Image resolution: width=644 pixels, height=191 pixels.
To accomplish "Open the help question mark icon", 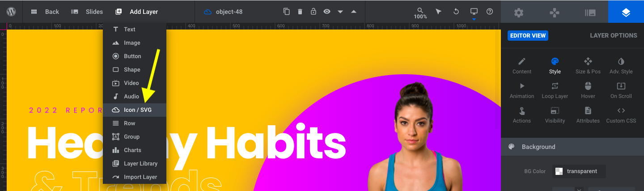I will click(490, 12).
